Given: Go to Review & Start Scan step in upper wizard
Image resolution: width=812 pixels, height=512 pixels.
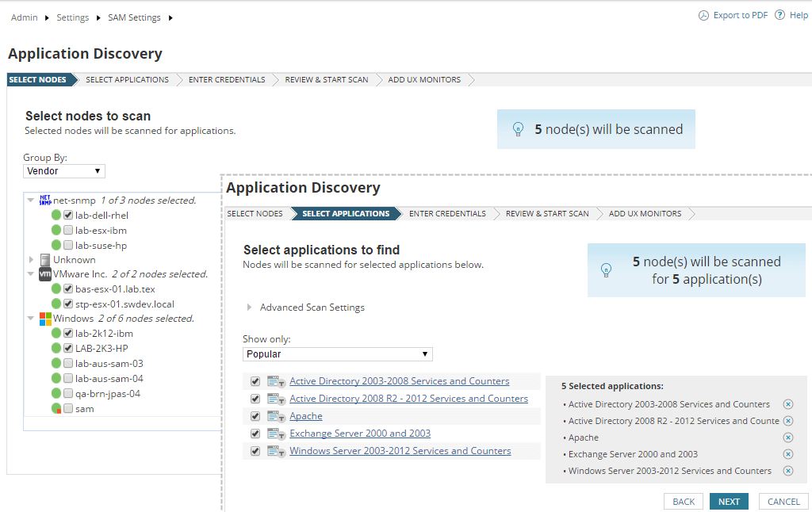Looking at the screenshot, I should click(x=327, y=80).
